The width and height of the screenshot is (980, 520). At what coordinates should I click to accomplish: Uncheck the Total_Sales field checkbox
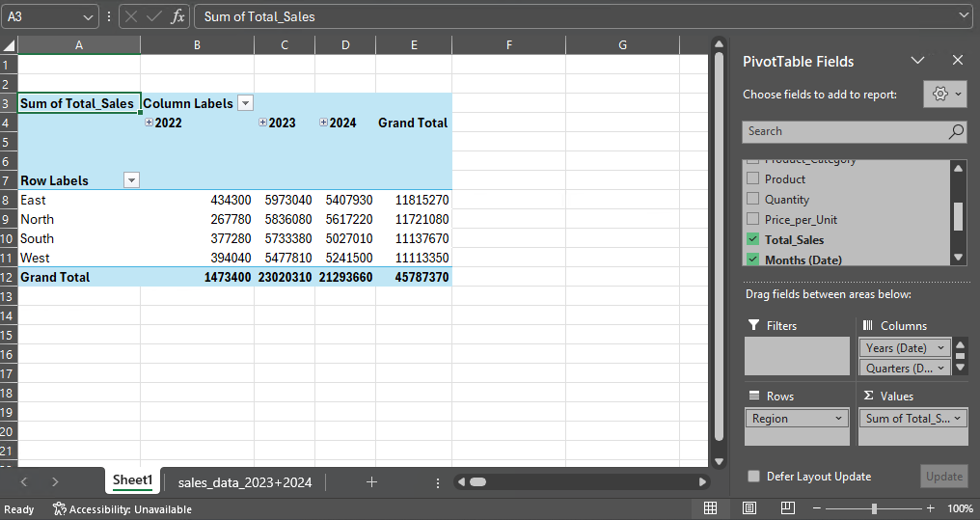click(x=752, y=240)
